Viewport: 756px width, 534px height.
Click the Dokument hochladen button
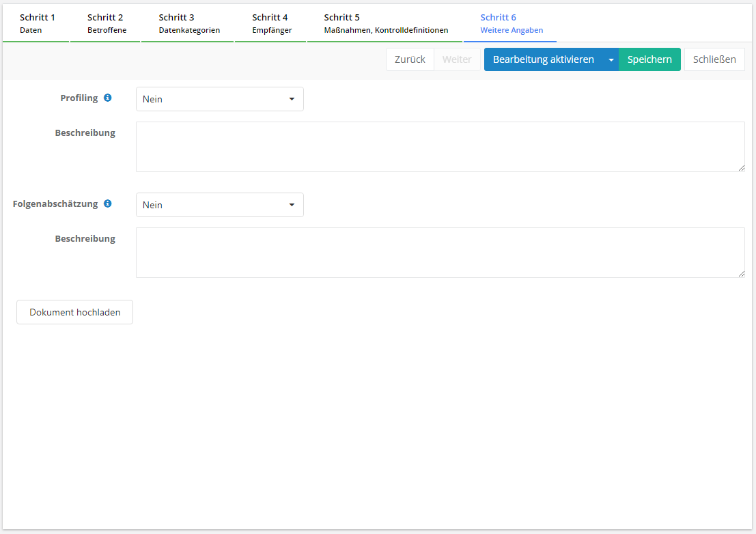74,312
